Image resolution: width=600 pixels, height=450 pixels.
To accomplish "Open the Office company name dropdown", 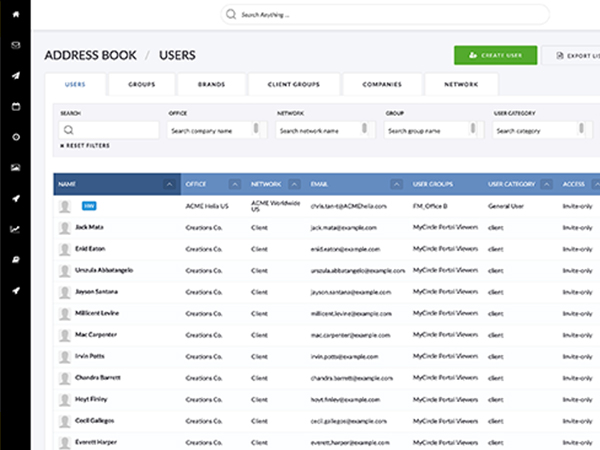I will (x=217, y=130).
